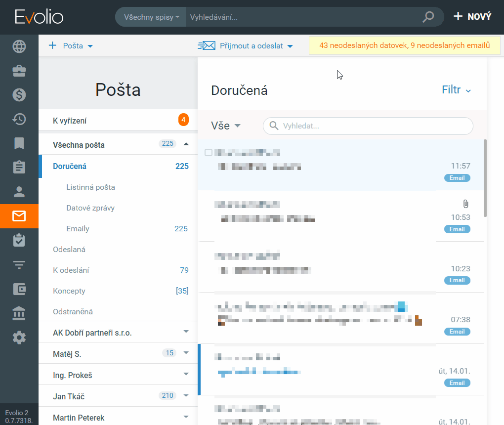Open the person contacts icon in the sidebar
Image resolution: width=504 pixels, height=425 pixels.
pos(19,192)
